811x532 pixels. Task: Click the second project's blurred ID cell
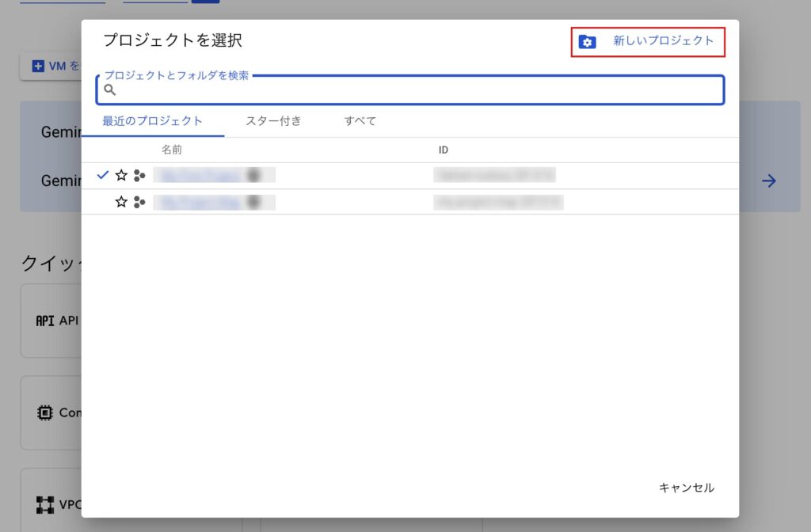[499, 202]
